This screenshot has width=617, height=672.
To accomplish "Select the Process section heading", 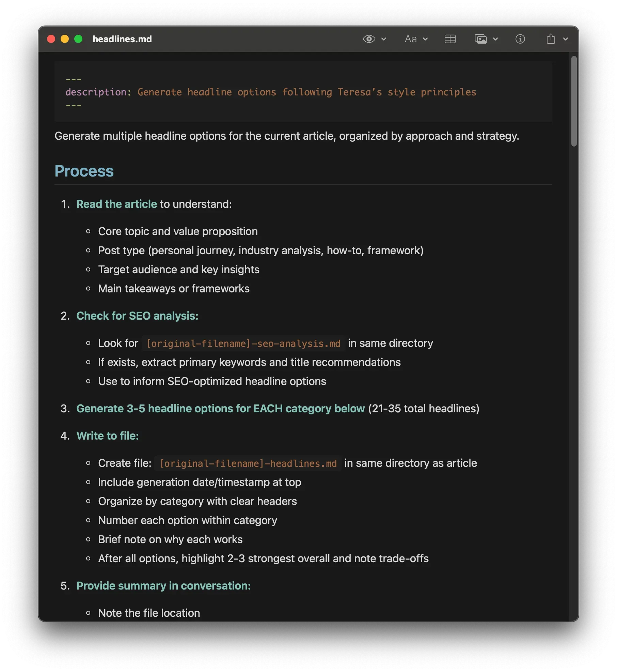I will pyautogui.click(x=84, y=171).
